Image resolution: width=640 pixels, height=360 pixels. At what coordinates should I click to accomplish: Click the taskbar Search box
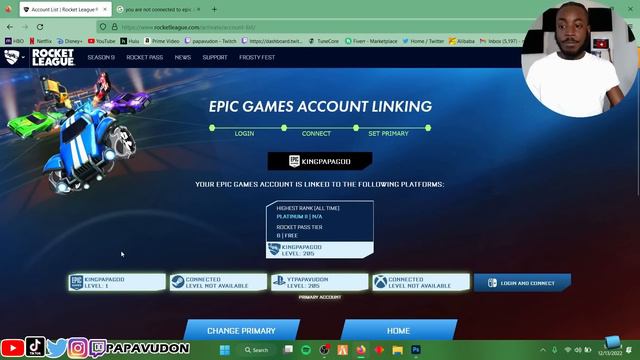(x=257, y=350)
